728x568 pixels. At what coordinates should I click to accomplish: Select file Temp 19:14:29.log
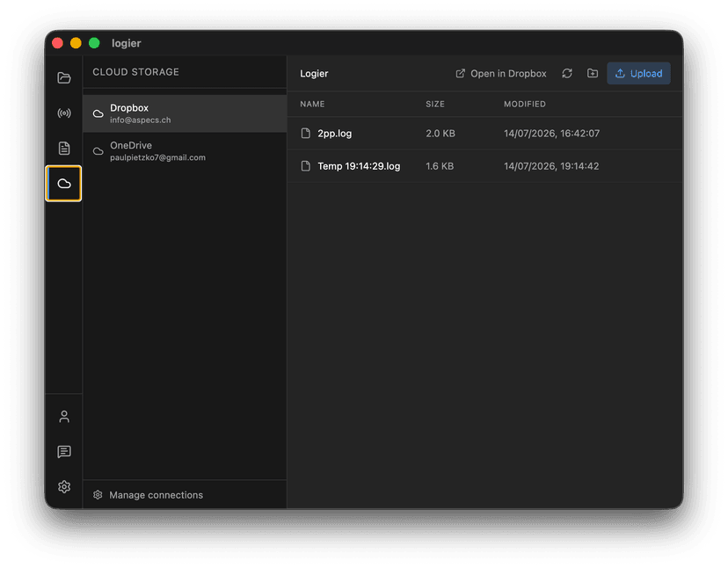click(x=359, y=166)
